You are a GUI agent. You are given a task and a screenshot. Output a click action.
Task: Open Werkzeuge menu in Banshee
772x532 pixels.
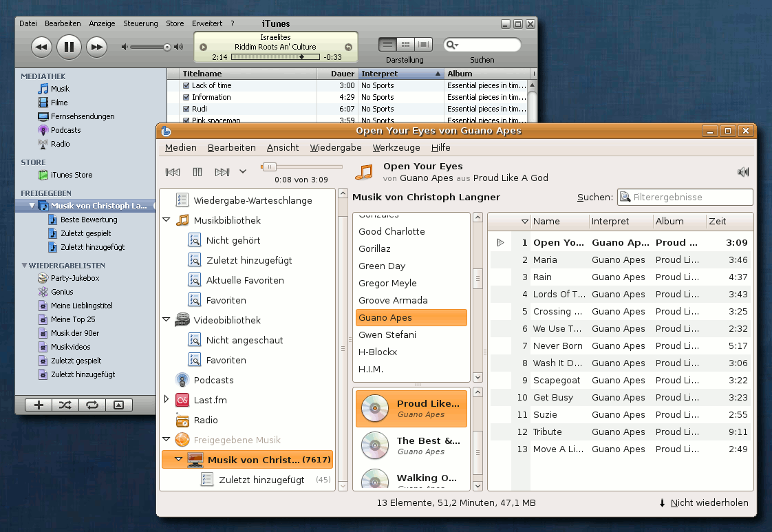tap(396, 147)
